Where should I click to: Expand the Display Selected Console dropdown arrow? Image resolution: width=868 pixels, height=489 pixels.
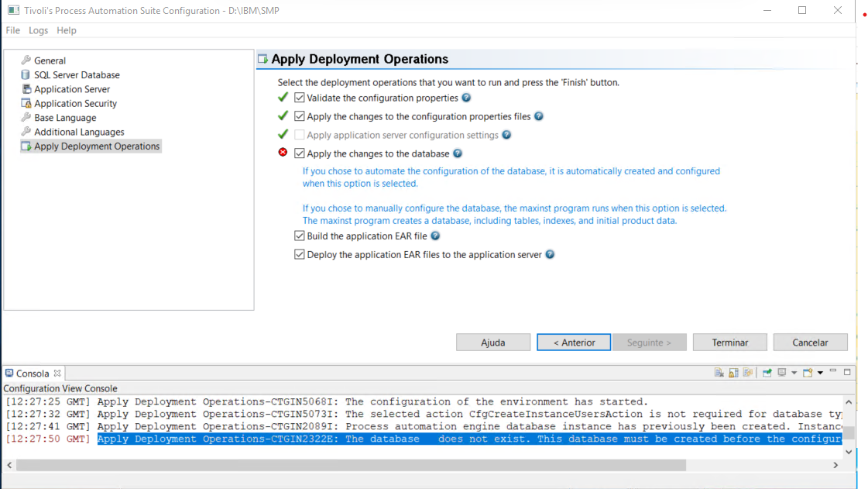794,373
